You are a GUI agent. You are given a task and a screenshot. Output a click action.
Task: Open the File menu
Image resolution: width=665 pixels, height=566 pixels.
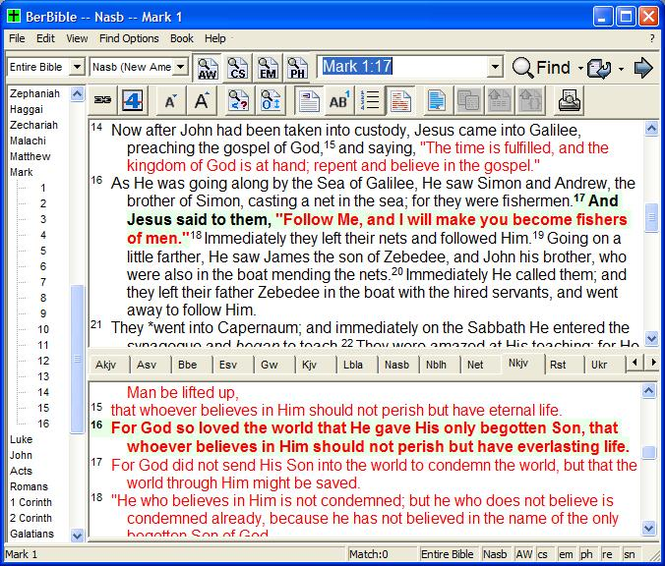point(17,39)
